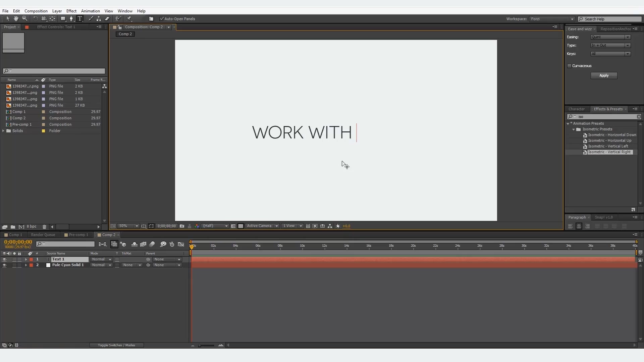Select the Selection arrow tool
Screen dimensions: 644x362
[x=8, y=19]
